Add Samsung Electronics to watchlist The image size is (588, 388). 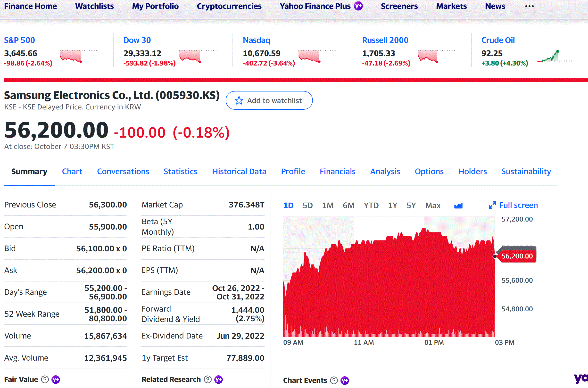269,100
